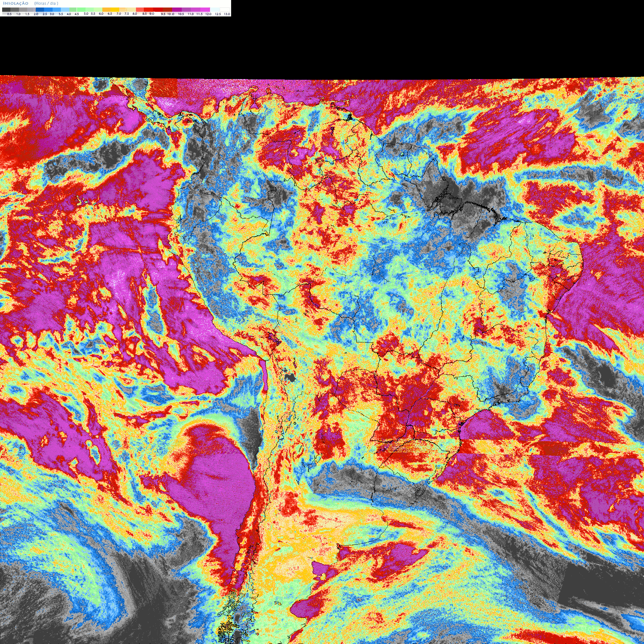Click the 5.5 legend value

[93, 14]
